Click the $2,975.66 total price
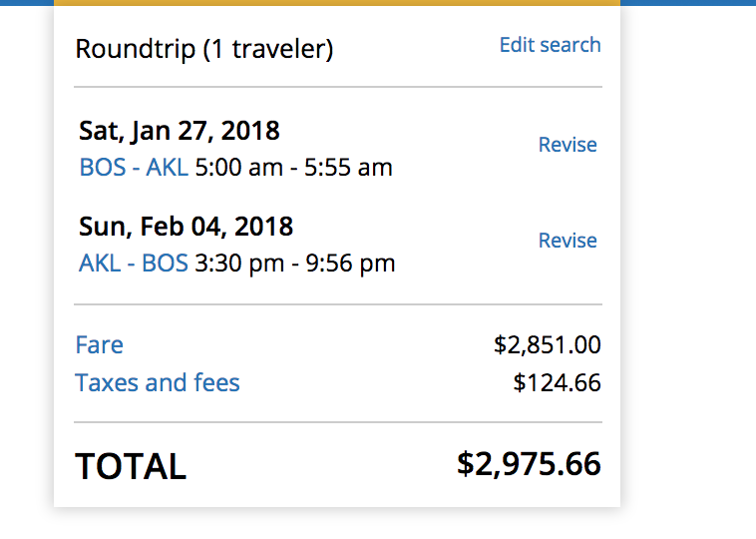The height and width of the screenshot is (539, 756). coord(529,464)
